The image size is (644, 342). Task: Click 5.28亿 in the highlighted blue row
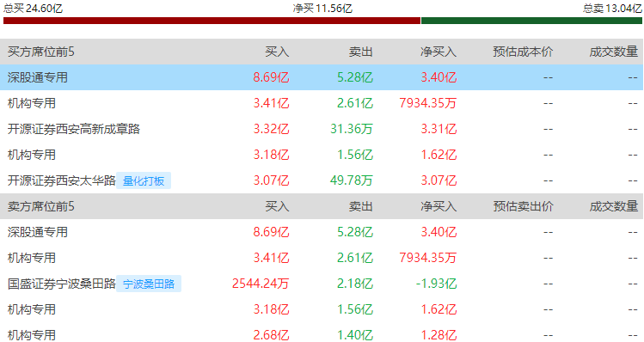[x=355, y=77]
